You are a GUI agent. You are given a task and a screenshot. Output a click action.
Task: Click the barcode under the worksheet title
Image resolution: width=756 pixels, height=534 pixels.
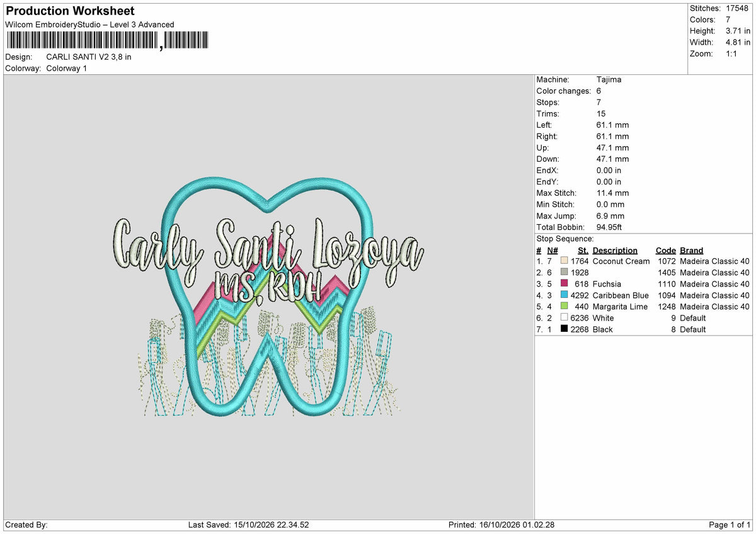107,41
